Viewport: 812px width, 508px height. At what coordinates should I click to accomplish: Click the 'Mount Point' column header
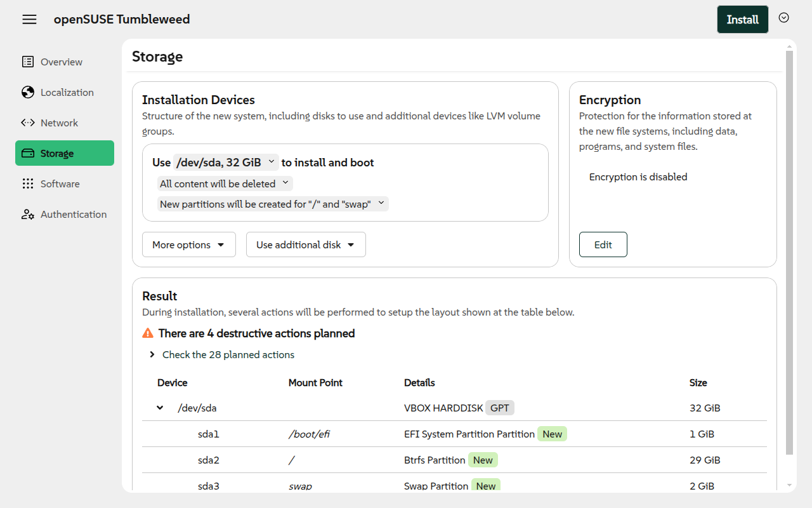click(x=315, y=382)
